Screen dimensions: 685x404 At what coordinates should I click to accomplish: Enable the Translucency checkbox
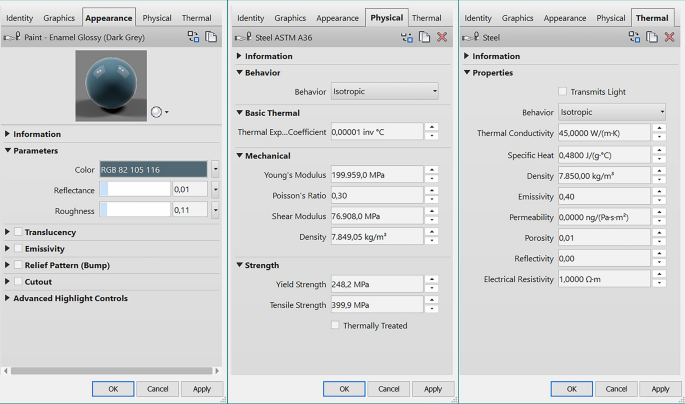click(18, 232)
